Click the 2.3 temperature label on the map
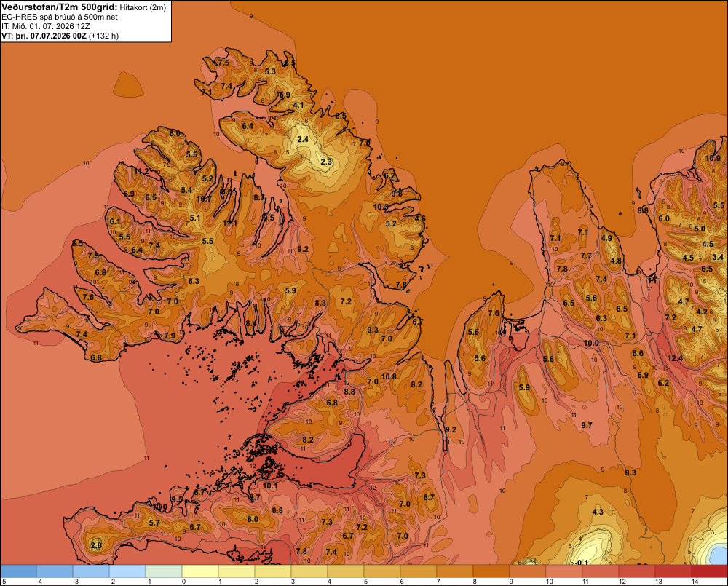728x586 pixels. click(326, 162)
